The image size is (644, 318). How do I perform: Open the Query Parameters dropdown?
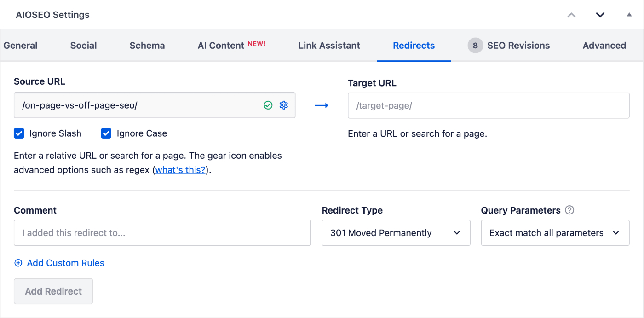point(555,233)
